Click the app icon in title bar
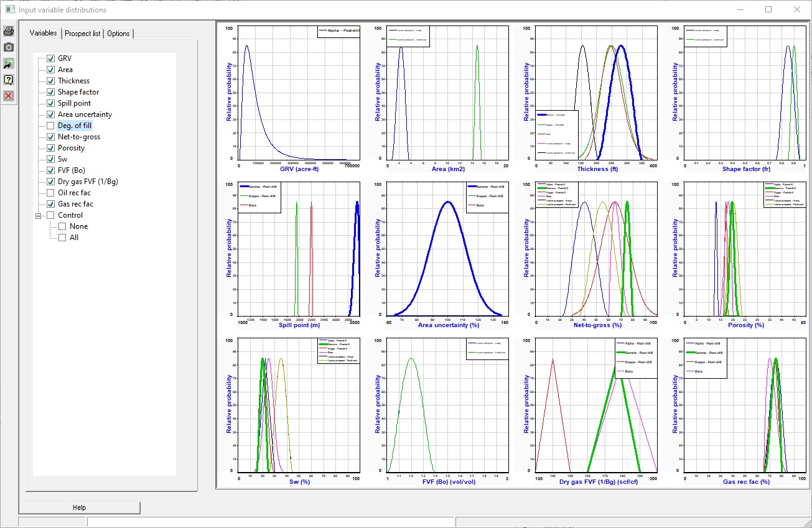Screen dimensions: 812x528 (x=9, y=9)
